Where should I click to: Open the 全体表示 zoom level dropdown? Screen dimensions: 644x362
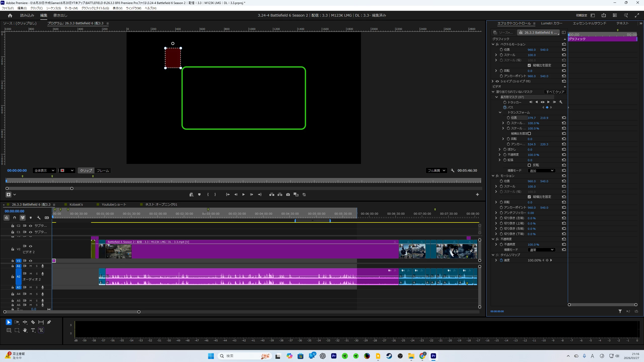(44, 170)
